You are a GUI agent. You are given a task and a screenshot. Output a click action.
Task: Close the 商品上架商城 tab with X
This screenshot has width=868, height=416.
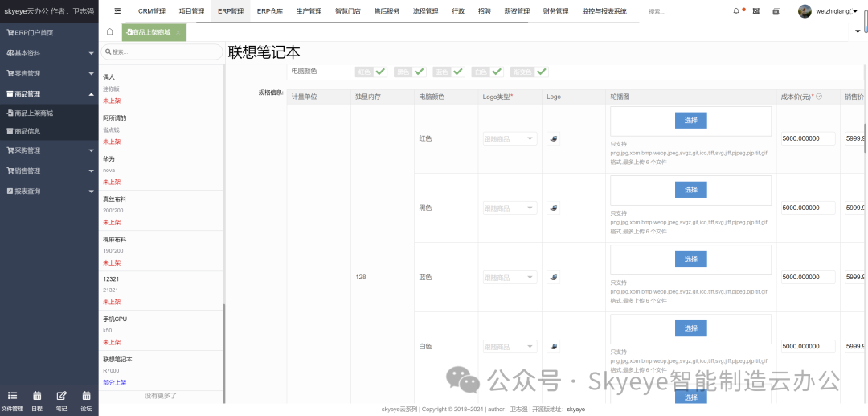click(x=178, y=33)
